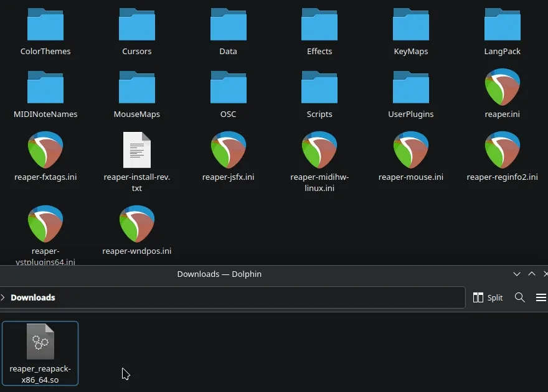This screenshot has height=392, width=548.
Task: Open the MouseMaps folder
Action: [x=136, y=87]
